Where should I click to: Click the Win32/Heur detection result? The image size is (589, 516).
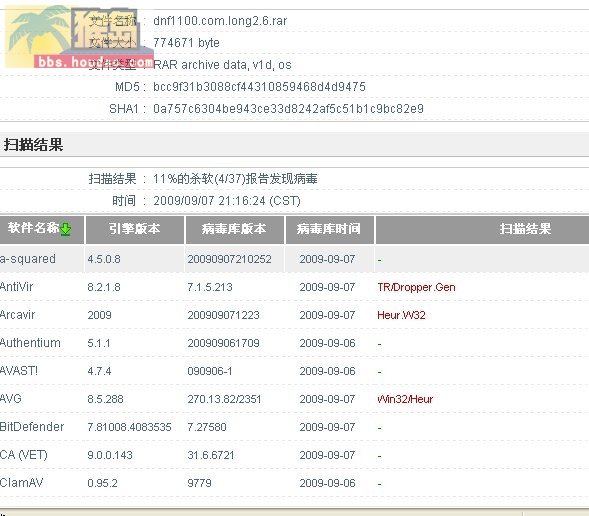click(x=405, y=399)
